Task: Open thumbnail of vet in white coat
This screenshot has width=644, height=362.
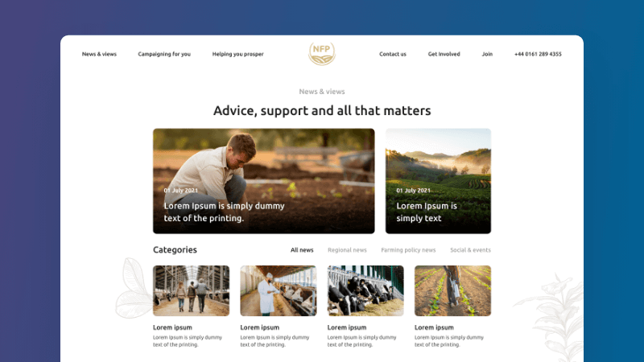Action: tap(279, 290)
